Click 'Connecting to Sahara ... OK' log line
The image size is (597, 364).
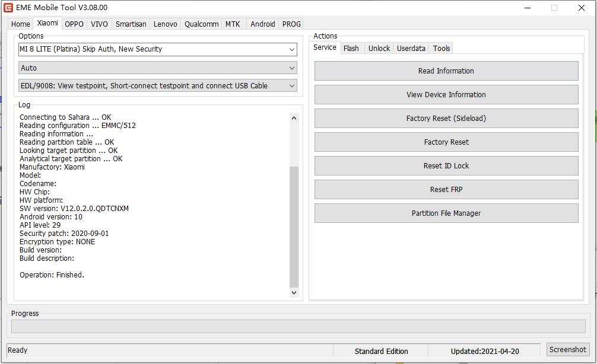point(65,117)
